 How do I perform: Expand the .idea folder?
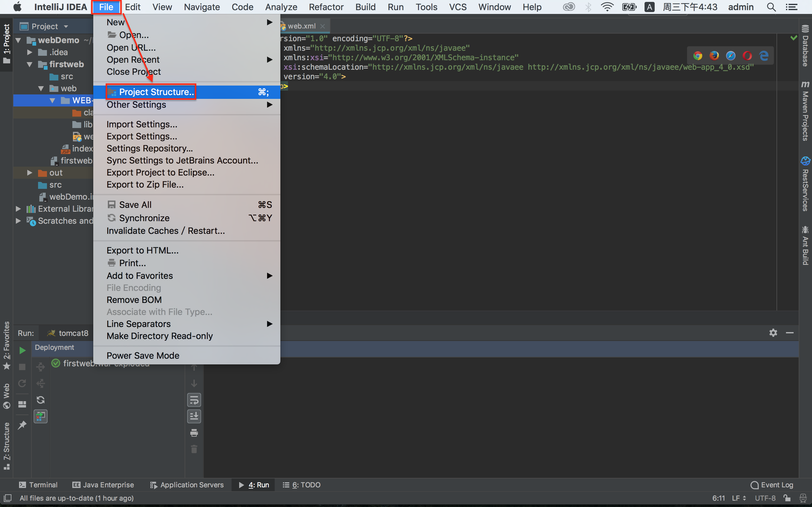point(29,52)
